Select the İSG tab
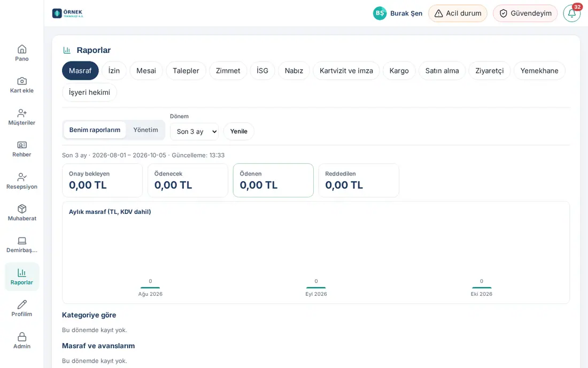The image size is (588, 368). 262,71
